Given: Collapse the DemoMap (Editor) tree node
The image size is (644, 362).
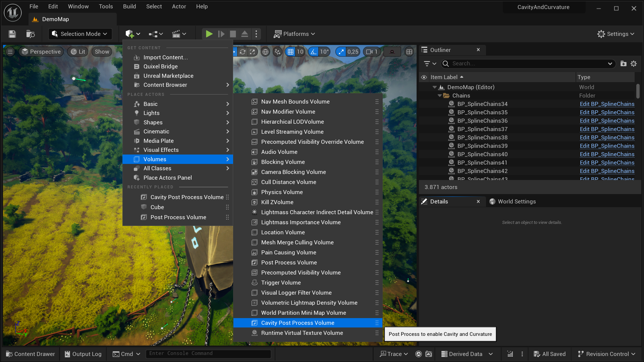Looking at the screenshot, I should (435, 87).
